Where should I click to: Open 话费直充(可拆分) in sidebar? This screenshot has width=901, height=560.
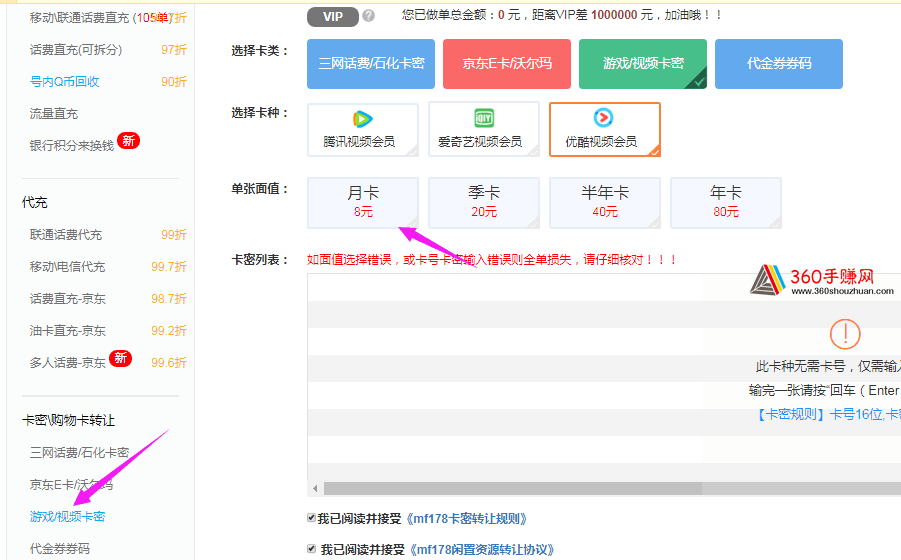tap(76, 50)
